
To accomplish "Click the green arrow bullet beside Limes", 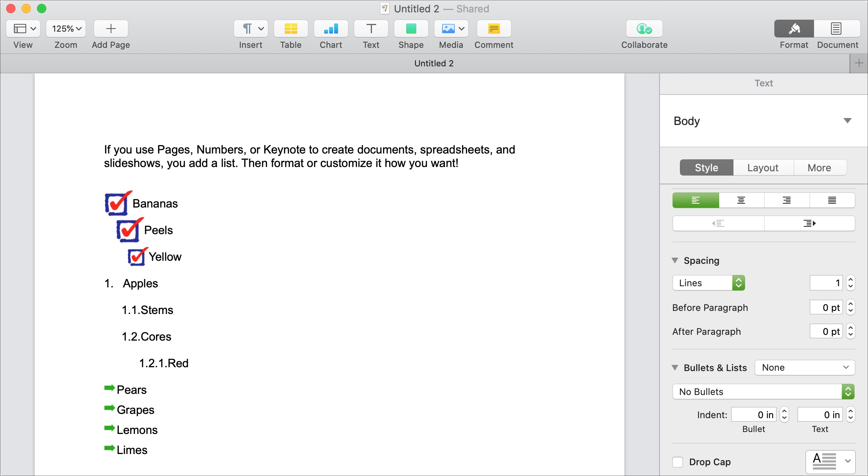I will [110, 448].
